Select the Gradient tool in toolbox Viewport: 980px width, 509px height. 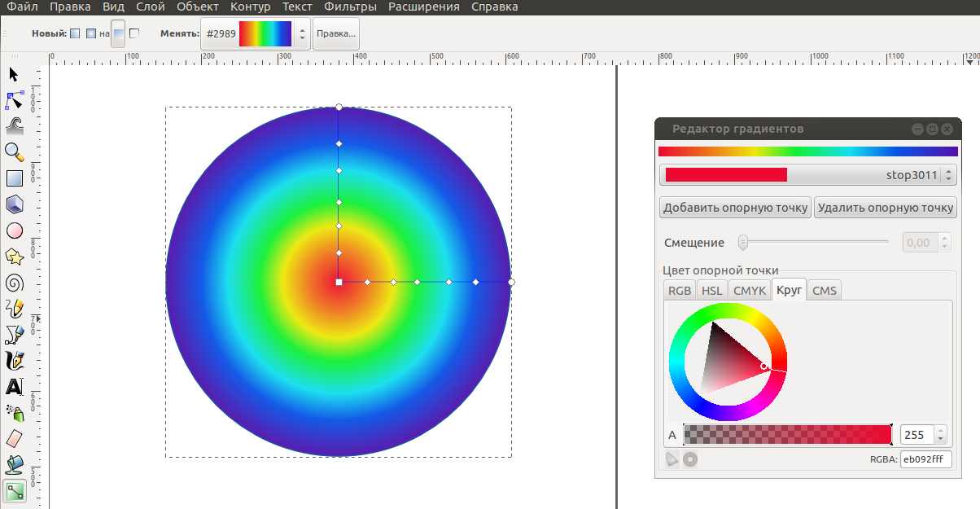[14, 491]
